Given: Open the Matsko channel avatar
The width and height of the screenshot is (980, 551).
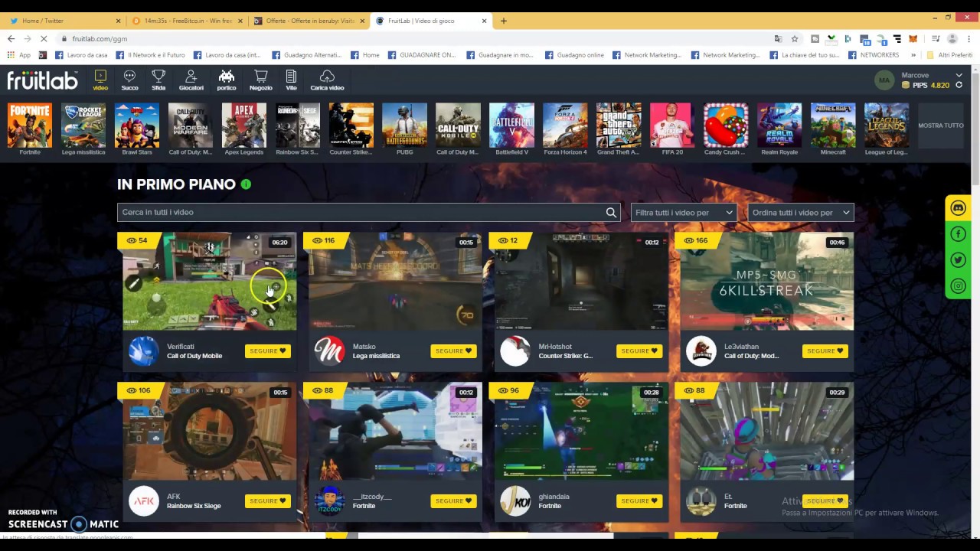Looking at the screenshot, I should 329,351.
